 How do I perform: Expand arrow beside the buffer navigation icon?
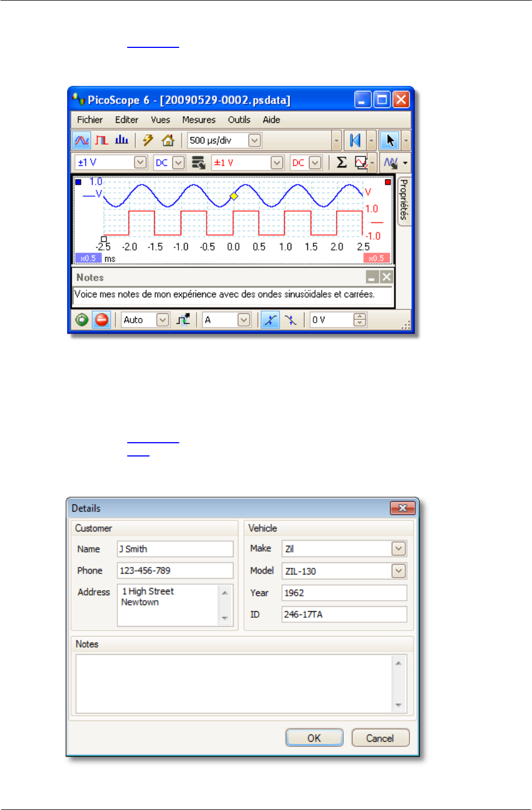click(371, 140)
